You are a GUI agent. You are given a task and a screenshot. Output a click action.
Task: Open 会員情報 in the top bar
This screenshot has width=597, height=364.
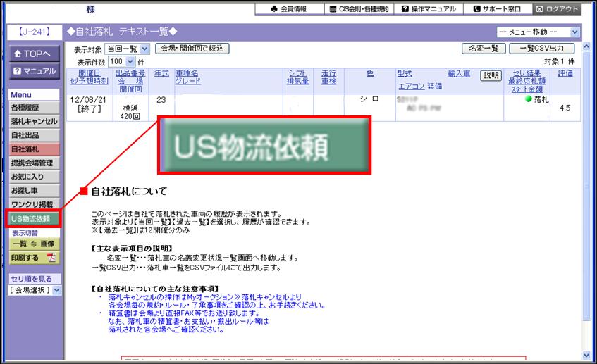click(288, 9)
